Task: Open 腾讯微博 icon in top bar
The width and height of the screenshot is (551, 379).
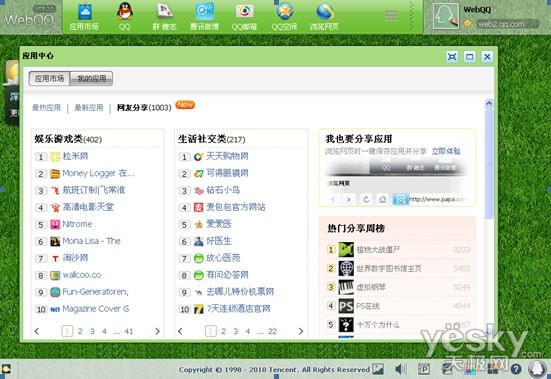Action: [x=205, y=12]
